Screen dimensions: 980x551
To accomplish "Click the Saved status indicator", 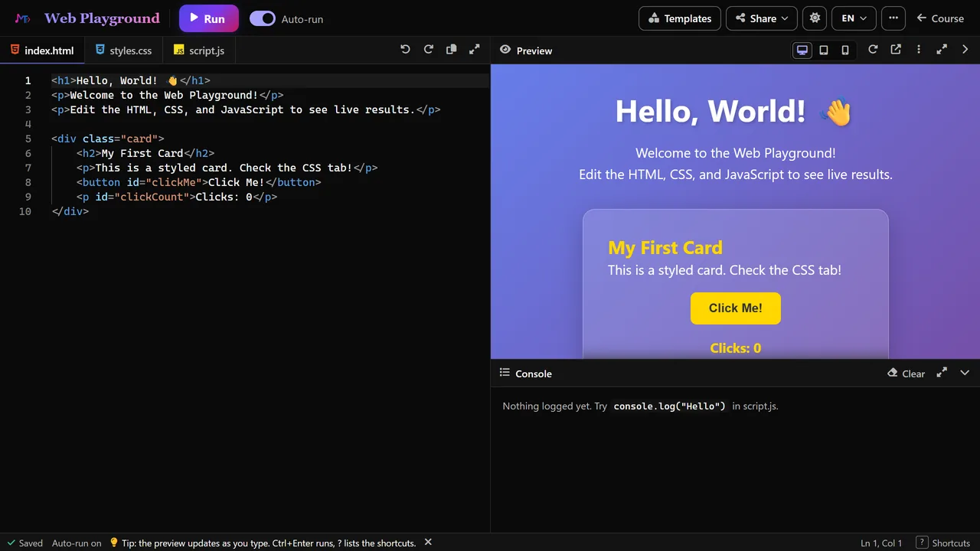I will click(x=25, y=543).
